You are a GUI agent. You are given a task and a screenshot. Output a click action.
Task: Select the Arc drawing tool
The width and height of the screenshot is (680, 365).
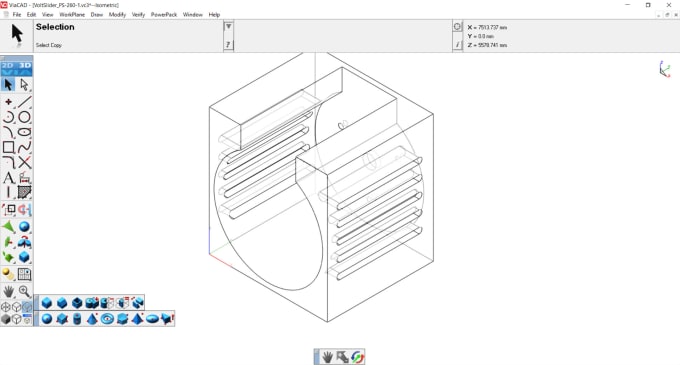pyautogui.click(x=8, y=117)
